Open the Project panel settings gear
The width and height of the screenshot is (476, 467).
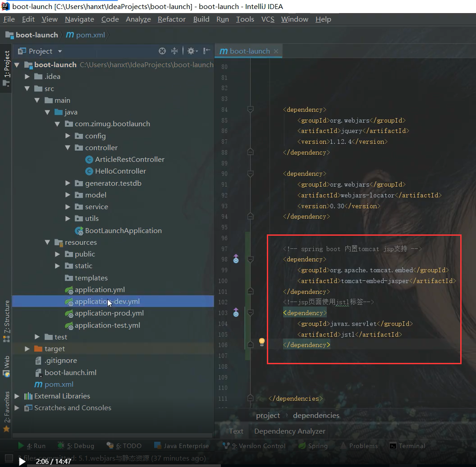pos(192,51)
